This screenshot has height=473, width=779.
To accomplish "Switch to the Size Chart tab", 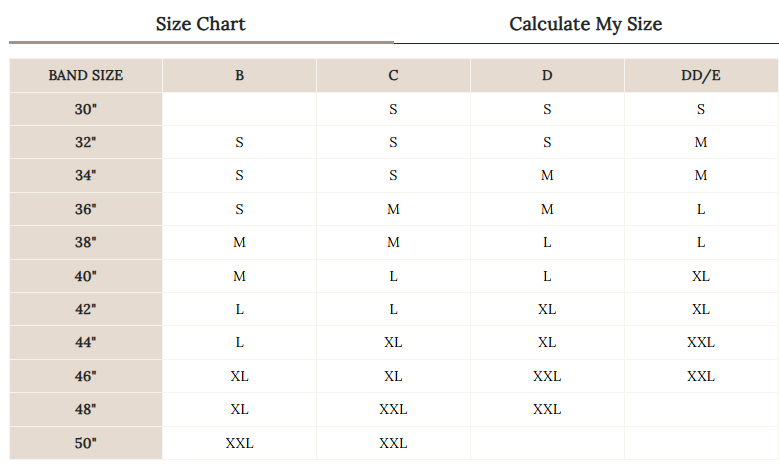I will [200, 24].
